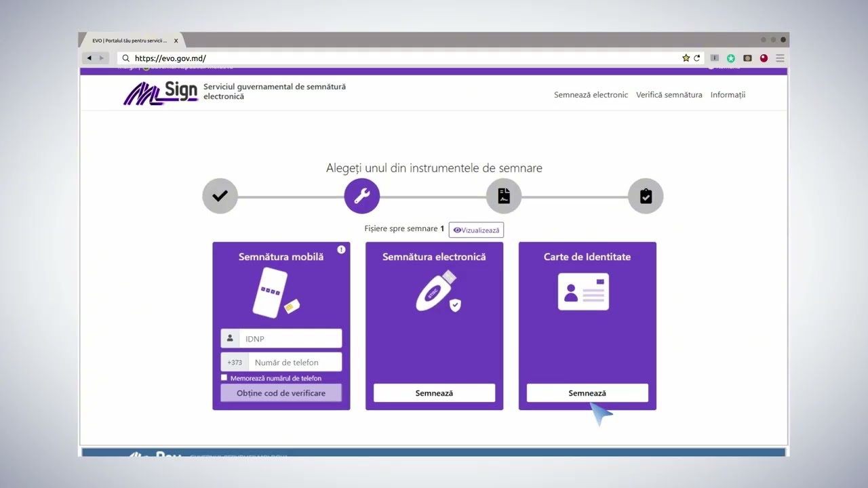Click the IDNP input field
This screenshot has width=868, height=488.
pos(290,338)
